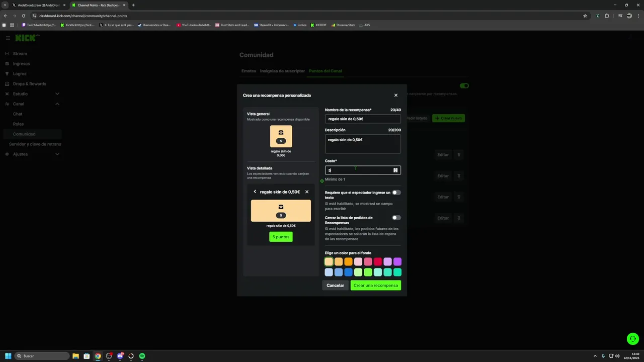
Task: Click the taskbar volume icon
Action: click(617, 356)
